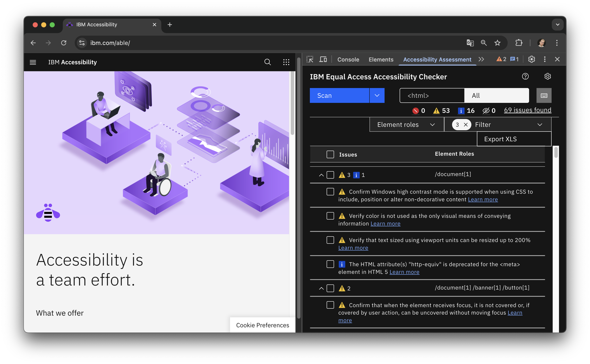
Task: Click the Google Translate icon in address bar
Action: pyautogui.click(x=470, y=43)
